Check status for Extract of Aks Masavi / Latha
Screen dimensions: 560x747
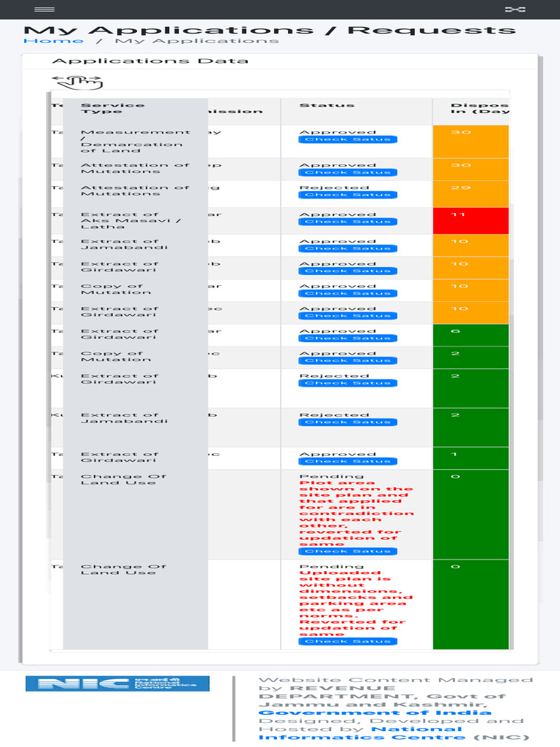point(348,222)
